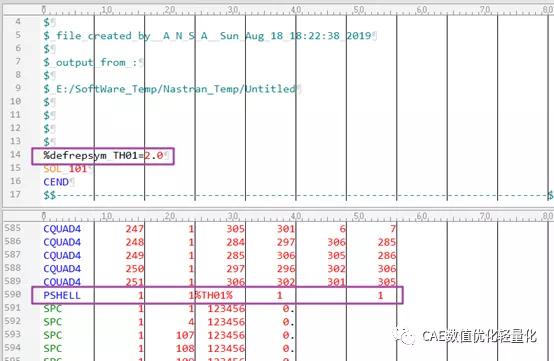This screenshot has height=361, width=554.
Task: Click SPC keyword on line 591
Action: pos(53,309)
